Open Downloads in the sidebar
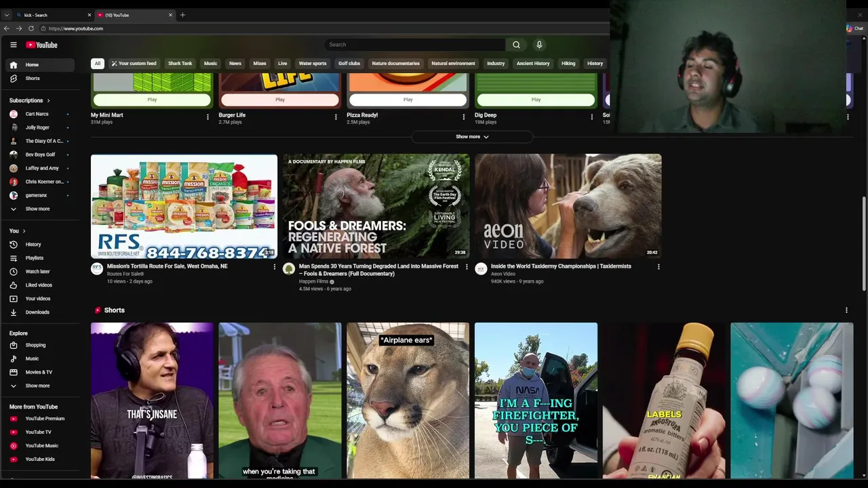Viewport: 868px width, 488px height. click(x=40, y=312)
